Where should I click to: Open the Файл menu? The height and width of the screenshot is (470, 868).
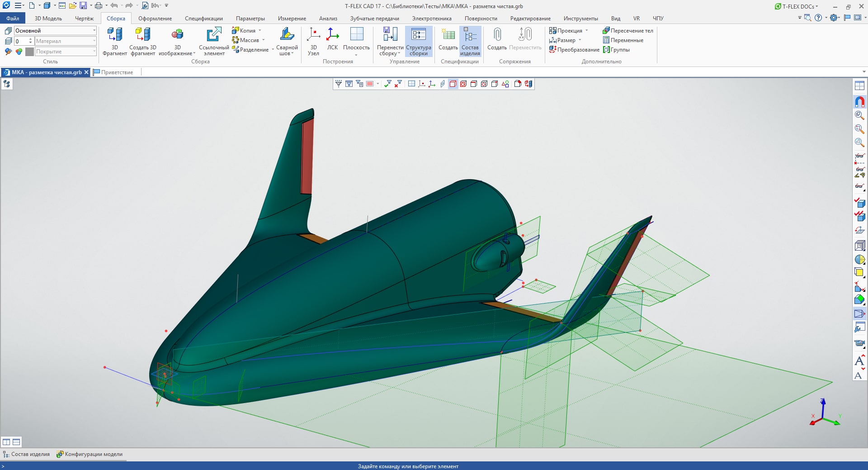coord(13,19)
